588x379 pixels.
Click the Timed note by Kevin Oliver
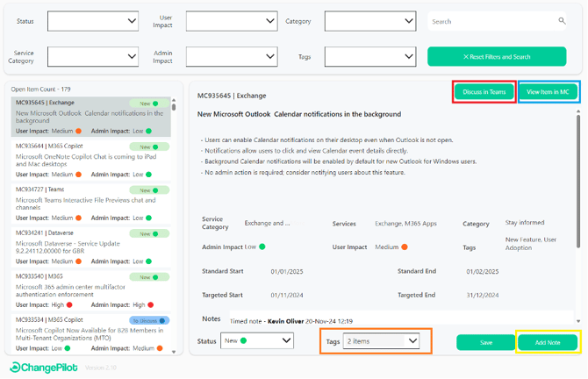click(291, 321)
